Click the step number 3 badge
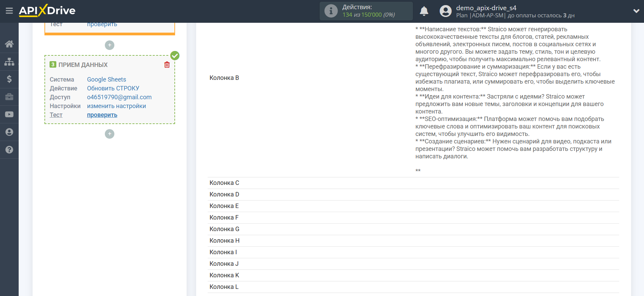The height and width of the screenshot is (296, 644). tap(53, 65)
